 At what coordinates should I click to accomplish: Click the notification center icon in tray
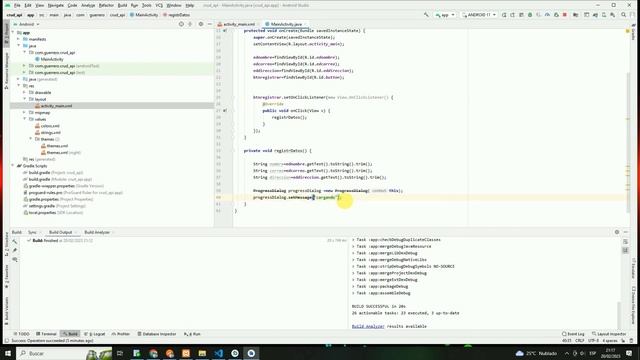point(629,353)
